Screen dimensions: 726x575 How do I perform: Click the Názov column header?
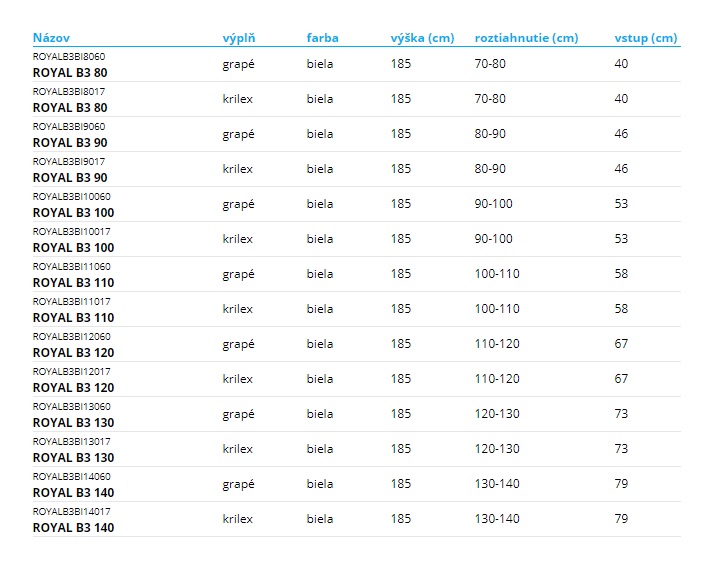coord(51,38)
